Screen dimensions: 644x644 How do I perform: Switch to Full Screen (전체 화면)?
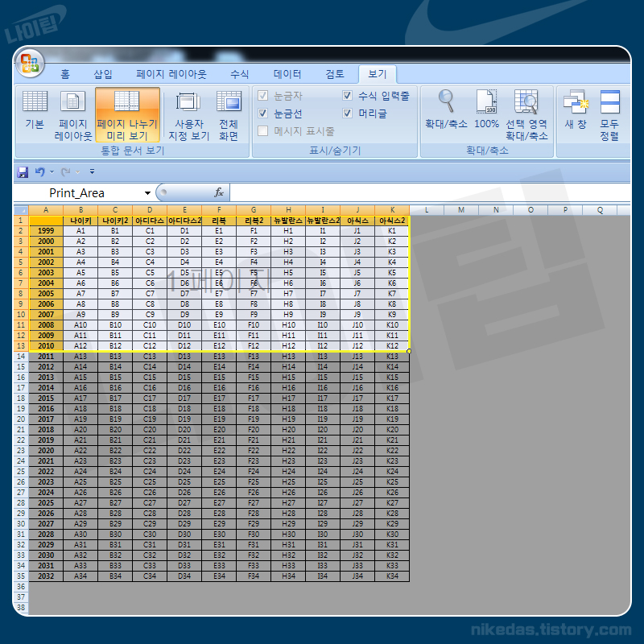click(x=229, y=116)
